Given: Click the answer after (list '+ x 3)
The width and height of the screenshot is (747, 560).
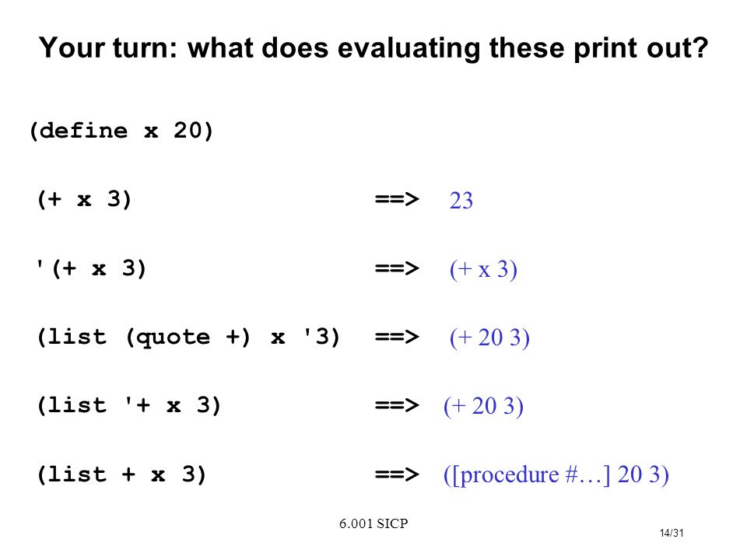Looking at the screenshot, I should click(x=483, y=407).
